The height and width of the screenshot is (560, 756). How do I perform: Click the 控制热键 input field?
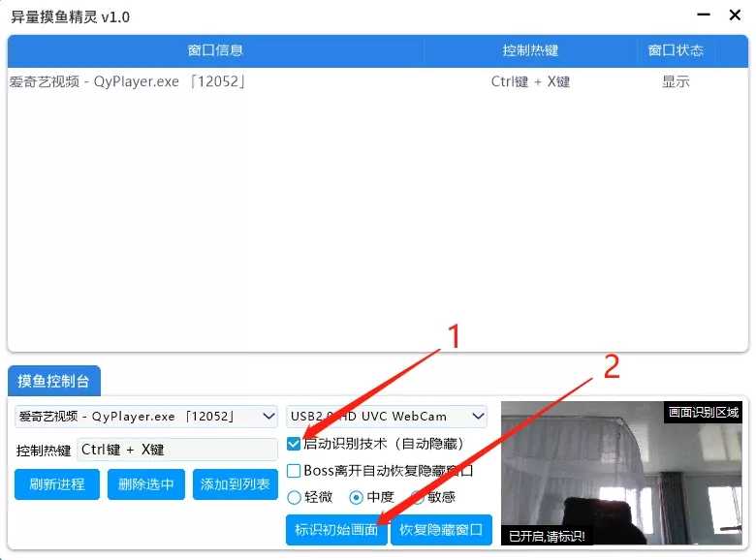pyautogui.click(x=177, y=450)
